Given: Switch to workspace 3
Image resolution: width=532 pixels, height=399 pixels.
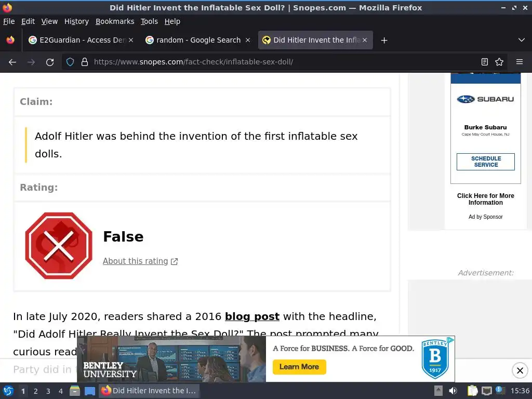Looking at the screenshot, I should (48, 391).
